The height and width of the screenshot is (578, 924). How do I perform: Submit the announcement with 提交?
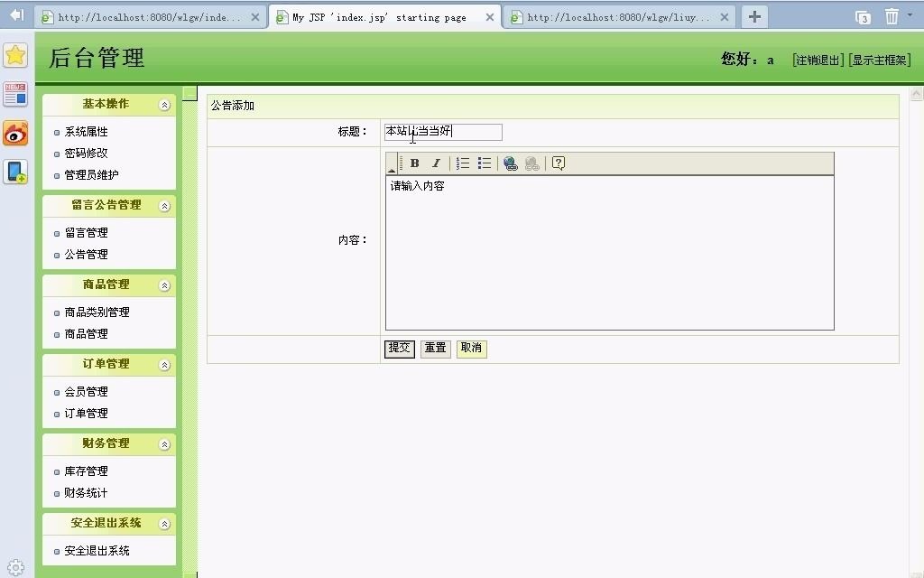point(398,348)
